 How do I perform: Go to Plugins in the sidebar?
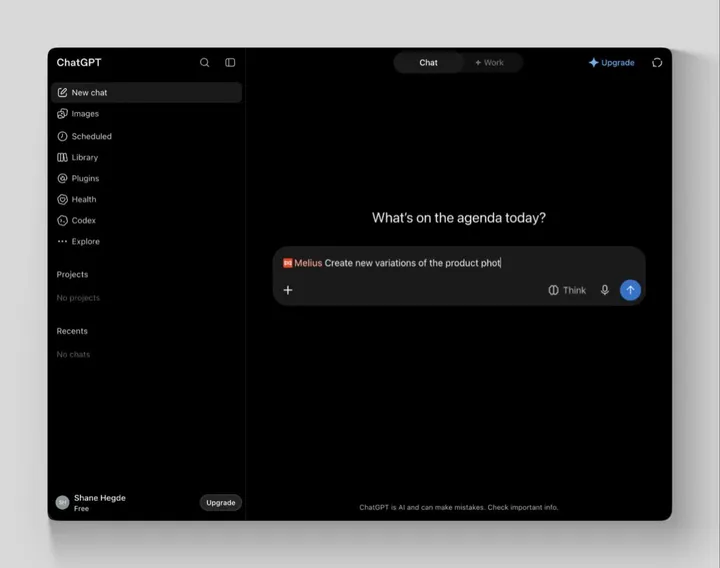146,178
